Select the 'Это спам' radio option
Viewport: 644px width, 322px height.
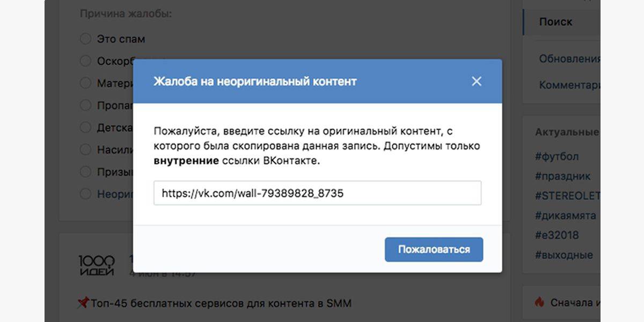[85, 39]
